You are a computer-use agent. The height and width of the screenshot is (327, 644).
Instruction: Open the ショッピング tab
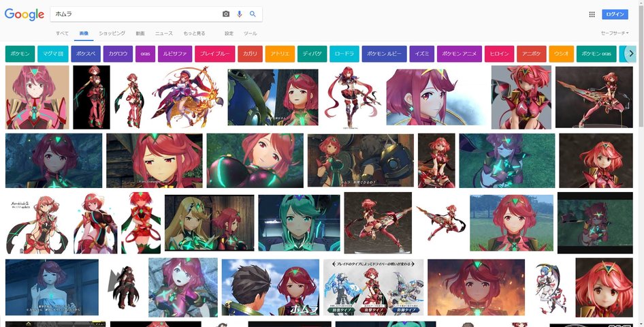pyautogui.click(x=112, y=33)
